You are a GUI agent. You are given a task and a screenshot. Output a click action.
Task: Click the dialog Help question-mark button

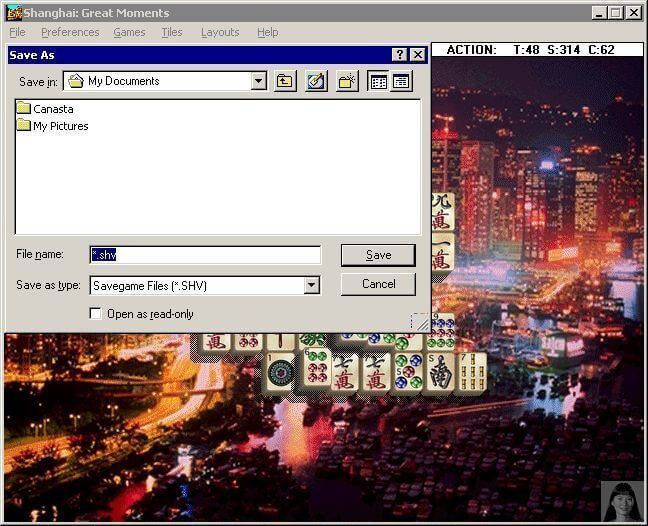(400, 55)
